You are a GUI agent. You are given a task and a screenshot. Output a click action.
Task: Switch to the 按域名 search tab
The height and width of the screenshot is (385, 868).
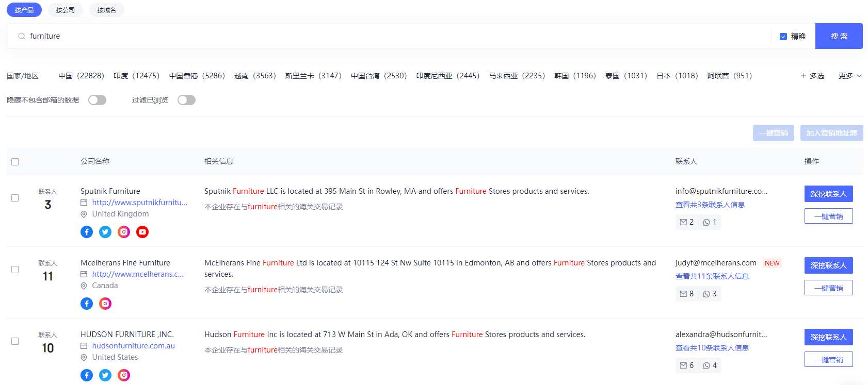[x=106, y=10]
